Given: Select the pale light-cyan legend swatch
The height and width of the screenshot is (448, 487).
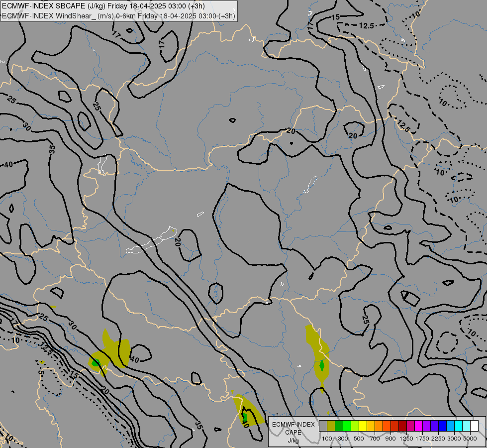Looking at the screenshot, I should [x=466, y=426].
